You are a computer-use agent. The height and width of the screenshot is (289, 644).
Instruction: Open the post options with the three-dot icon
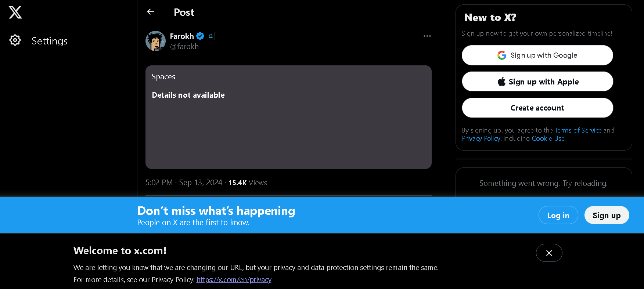point(427,36)
